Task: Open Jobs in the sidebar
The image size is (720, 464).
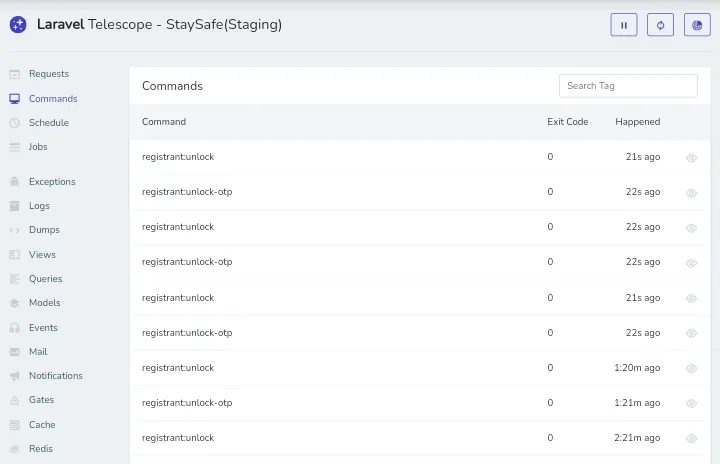Action: 38,147
